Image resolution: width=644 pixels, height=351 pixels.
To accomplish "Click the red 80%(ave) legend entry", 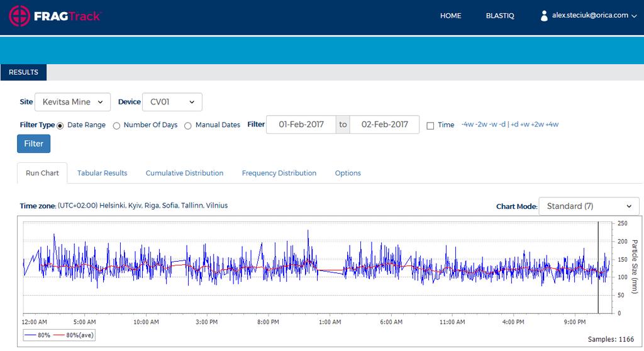I will click(x=74, y=335).
